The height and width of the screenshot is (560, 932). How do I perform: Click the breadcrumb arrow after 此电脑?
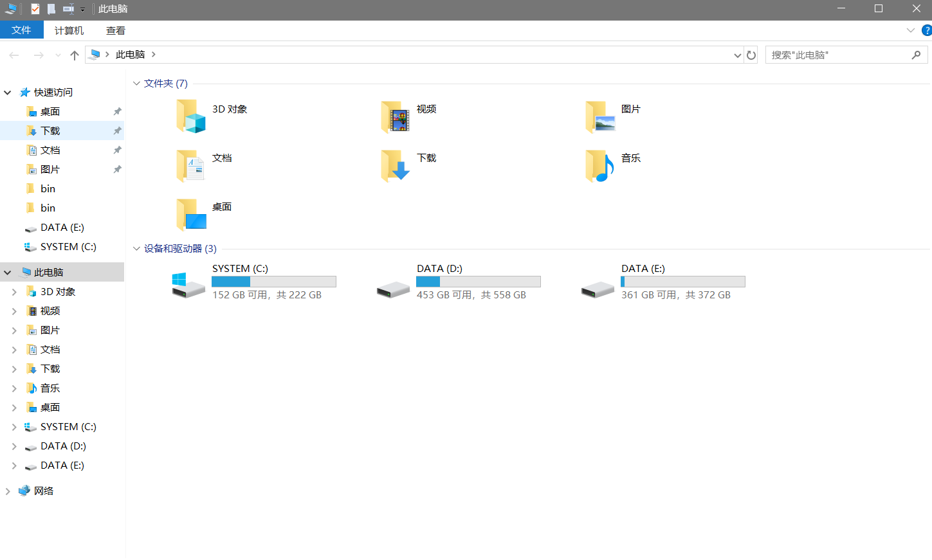point(154,55)
